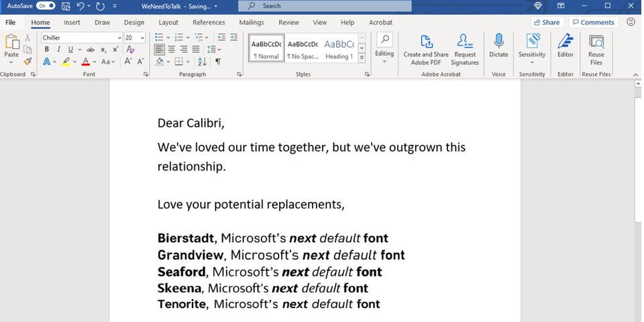This screenshot has height=322, width=644.
Task: Open ribbon display options icon
Action: [561, 5]
